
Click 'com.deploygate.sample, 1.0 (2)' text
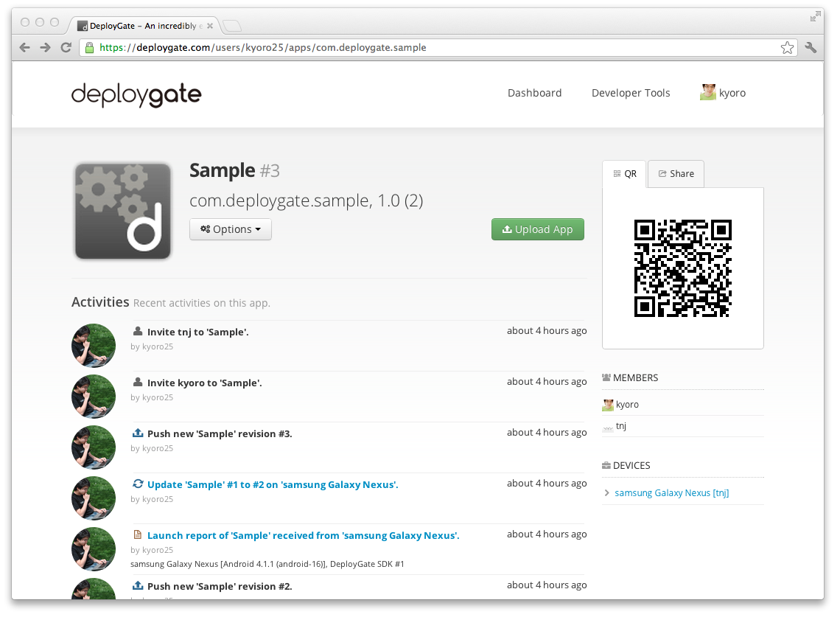click(x=307, y=201)
